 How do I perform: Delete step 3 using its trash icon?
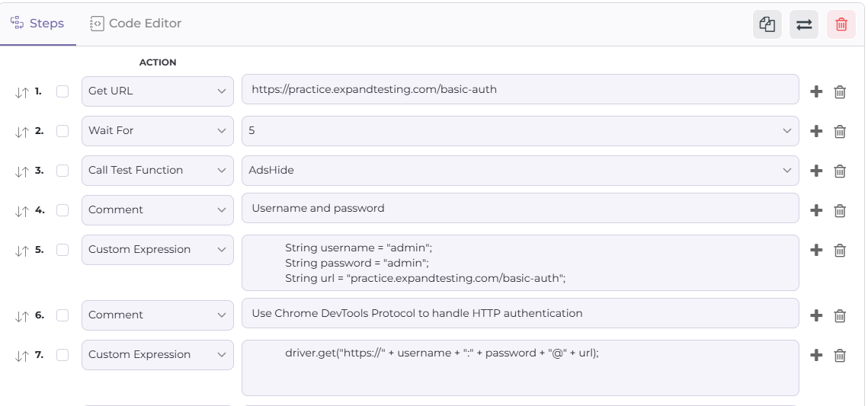click(840, 171)
